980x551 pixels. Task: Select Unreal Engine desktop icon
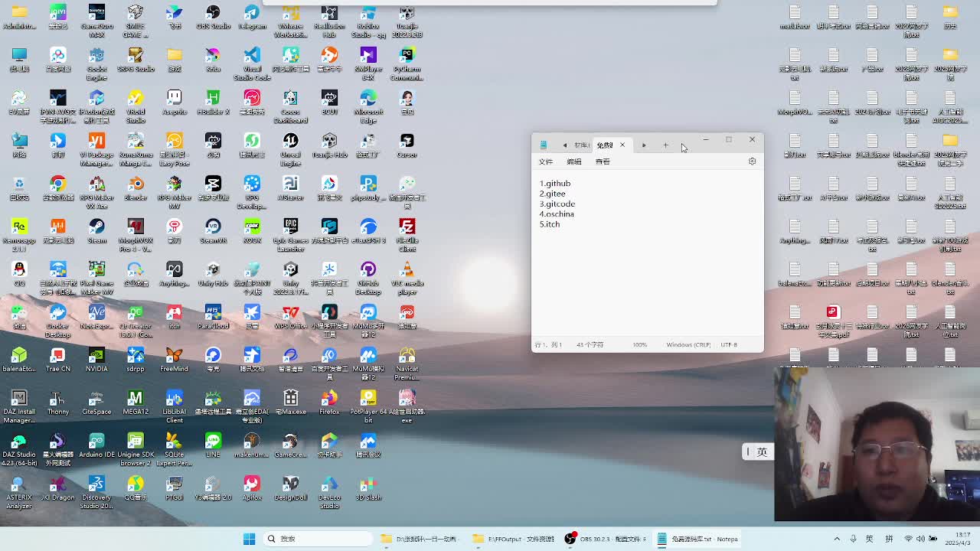pos(290,150)
